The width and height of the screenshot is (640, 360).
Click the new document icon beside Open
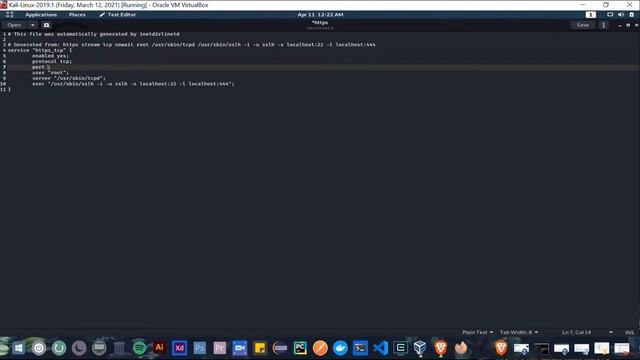click(47, 25)
